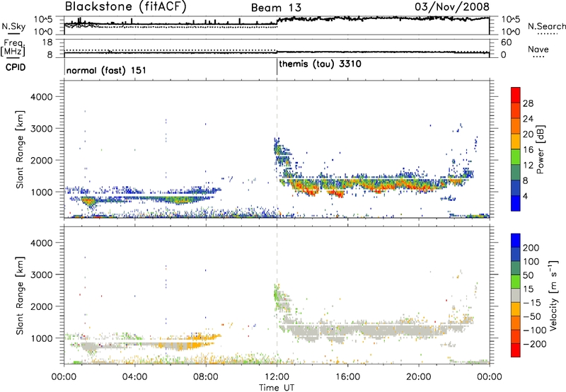This screenshot has height=392, width=566.
Task: Click the green scatter patch just after 12:00 in the velocity panel
Action: tap(277, 293)
